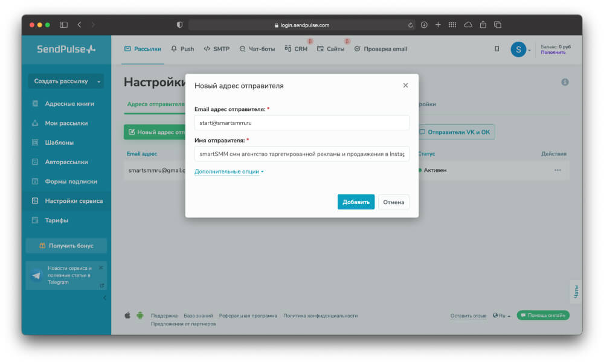Viewport: 604px width, 364px height.
Task: Click the sender email address field
Action: pyautogui.click(x=301, y=123)
